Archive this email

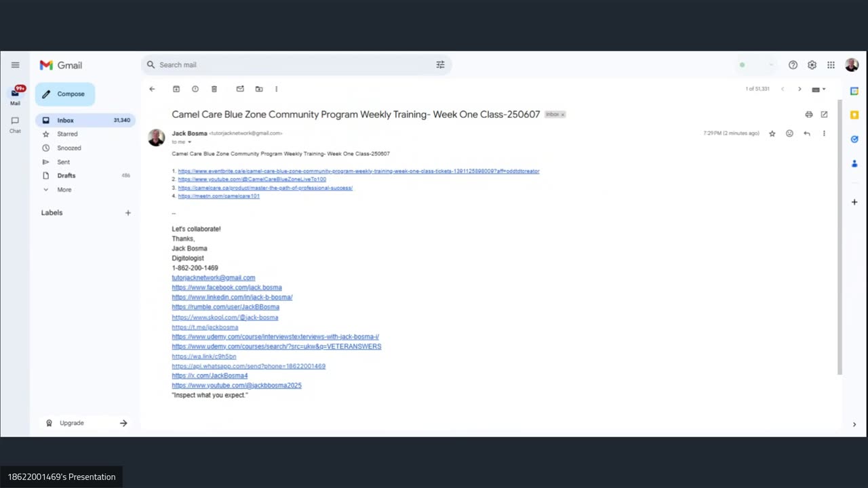pos(176,89)
